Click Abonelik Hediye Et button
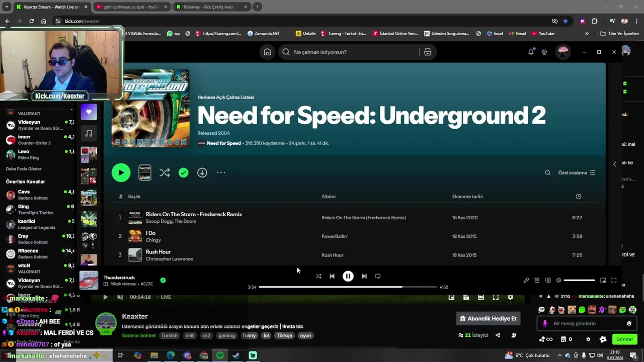Screen dimensions: 644x362 coord(488,318)
